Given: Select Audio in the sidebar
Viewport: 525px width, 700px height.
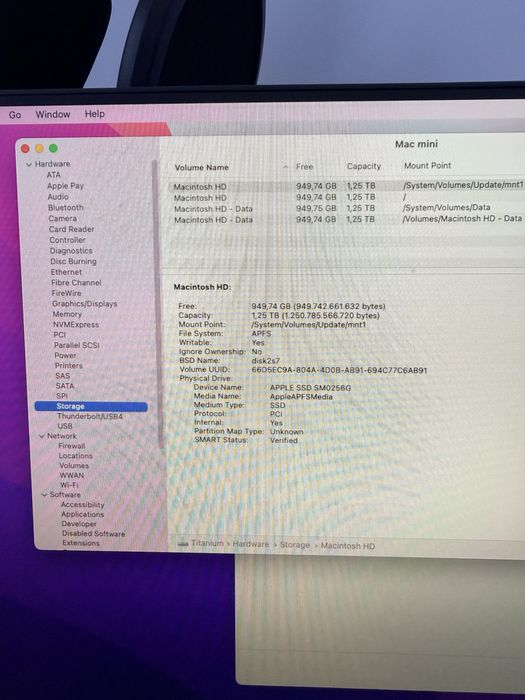Looking at the screenshot, I should point(58,197).
